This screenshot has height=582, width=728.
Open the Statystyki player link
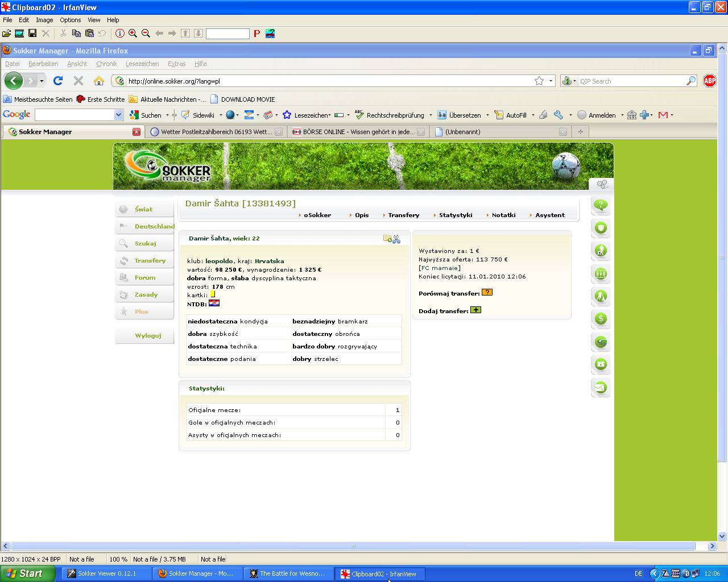(455, 215)
